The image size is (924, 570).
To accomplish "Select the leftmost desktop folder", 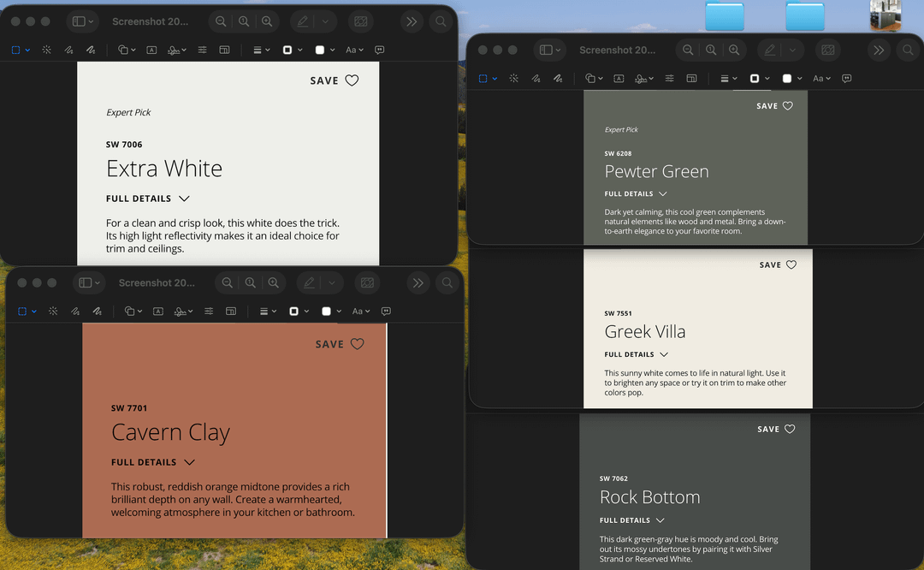I will tap(725, 15).
